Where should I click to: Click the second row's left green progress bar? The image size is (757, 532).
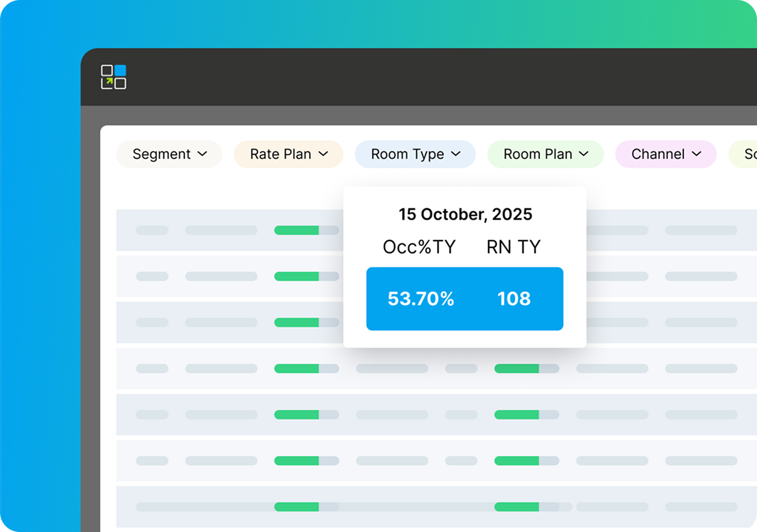(x=297, y=277)
